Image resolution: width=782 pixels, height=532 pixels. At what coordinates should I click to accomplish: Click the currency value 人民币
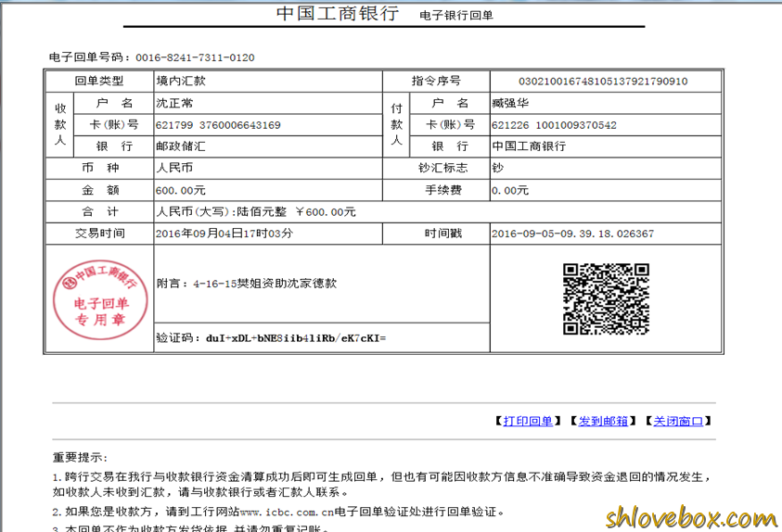pyautogui.click(x=174, y=168)
